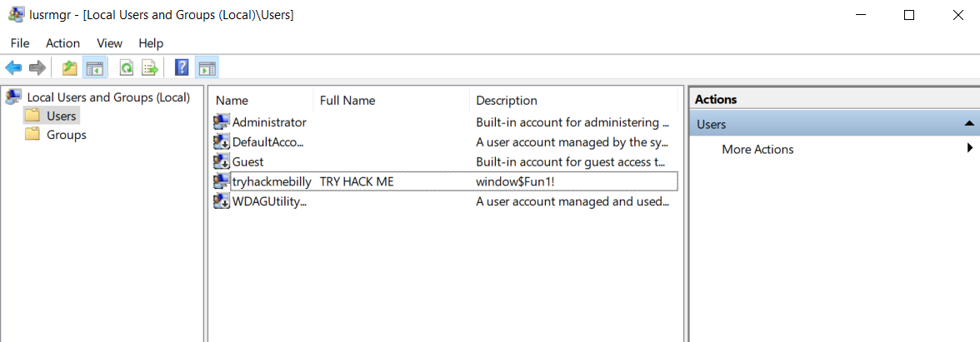The image size is (980, 342).
Task: Select the Guest user account icon
Action: tap(222, 161)
